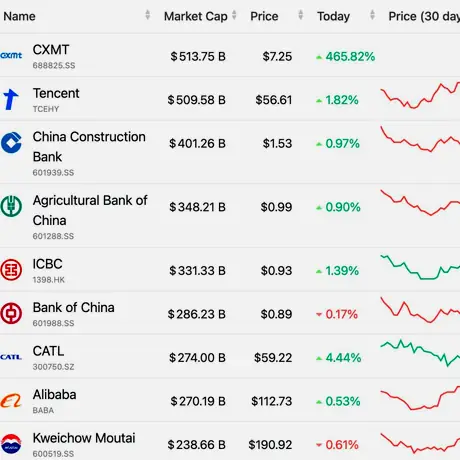Click the CATL company name

click(48, 351)
